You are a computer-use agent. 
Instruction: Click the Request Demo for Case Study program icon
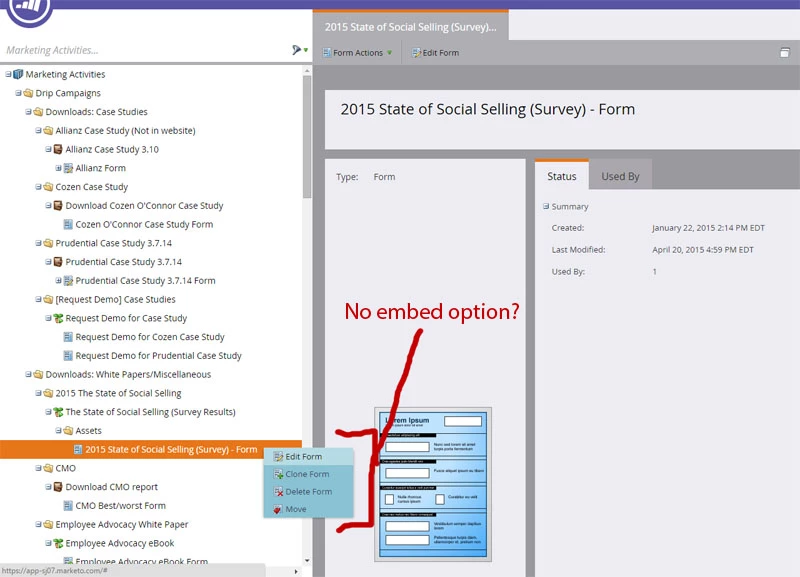58,318
